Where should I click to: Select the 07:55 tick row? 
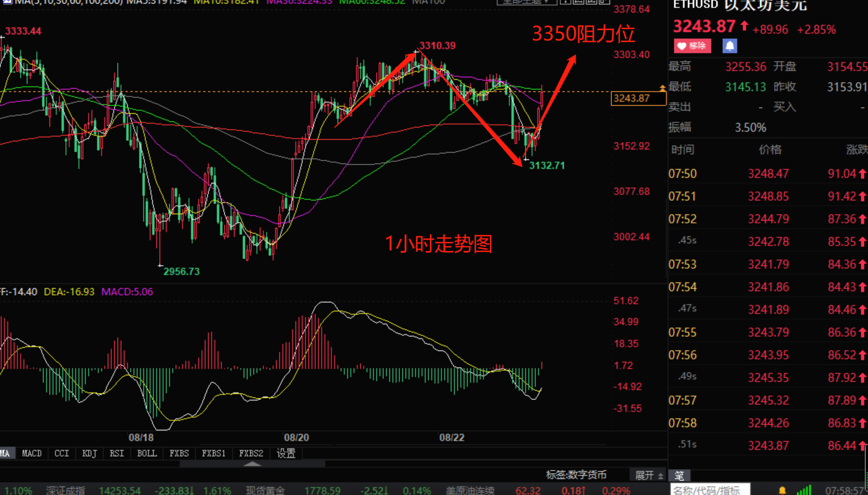768,333
